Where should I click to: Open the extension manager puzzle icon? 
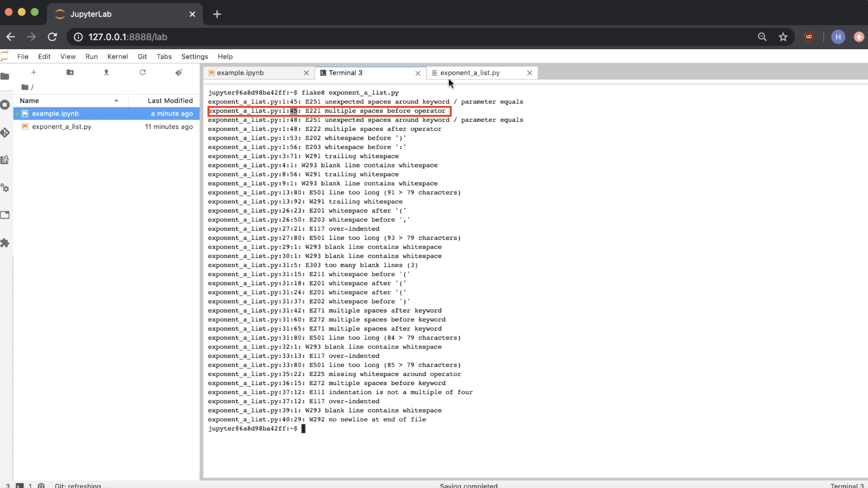5,243
